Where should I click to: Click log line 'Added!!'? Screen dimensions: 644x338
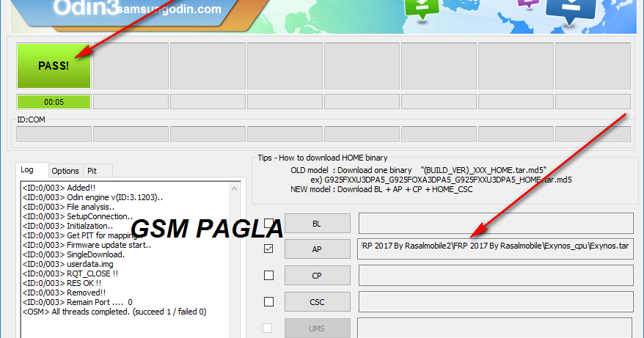click(59, 188)
